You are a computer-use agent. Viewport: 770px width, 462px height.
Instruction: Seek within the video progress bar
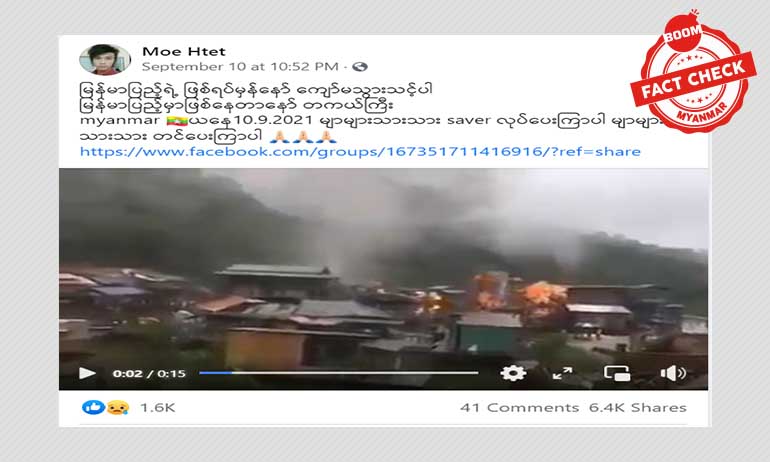click(338, 373)
